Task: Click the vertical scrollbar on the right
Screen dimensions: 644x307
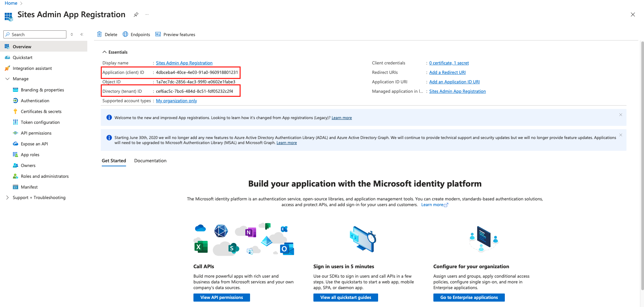Action: tap(642, 165)
